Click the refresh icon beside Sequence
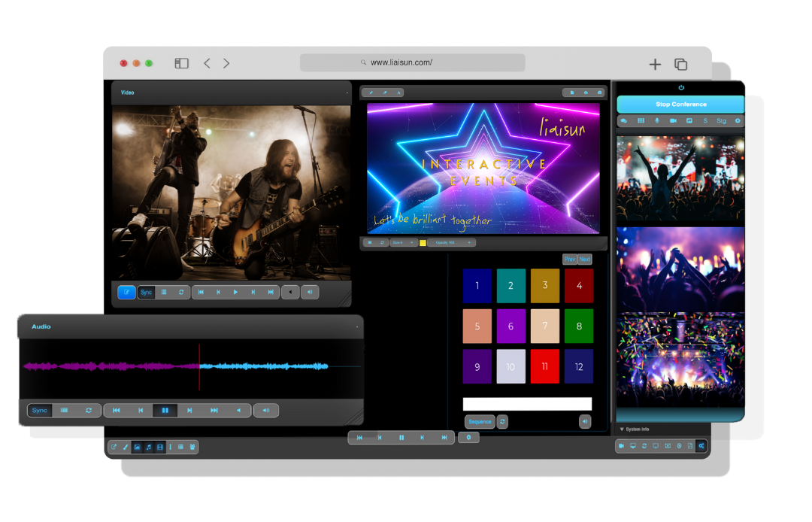Viewport: 812px width, 522px height. coord(502,421)
